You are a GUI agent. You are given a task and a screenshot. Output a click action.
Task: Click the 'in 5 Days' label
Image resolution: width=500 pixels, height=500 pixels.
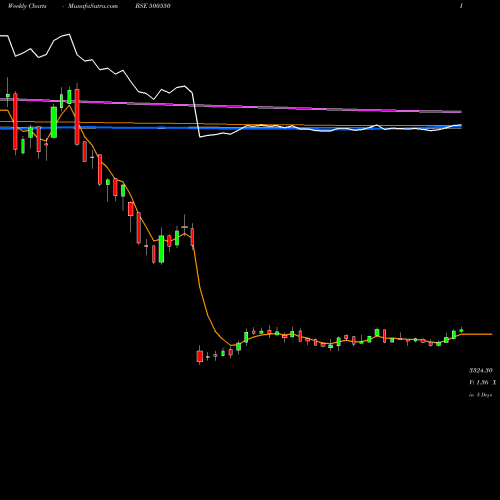[480, 395]
